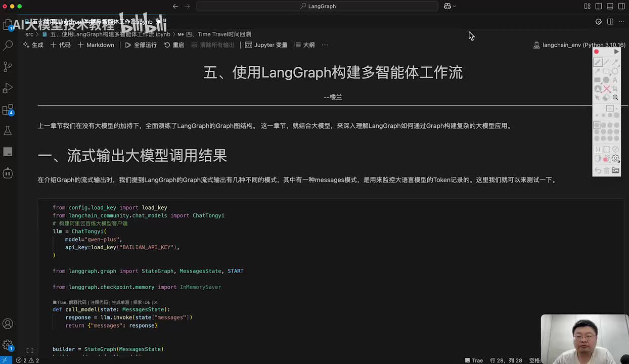629x364 pixels.
Task: Open the Manage gear in activity bar
Action: pos(8,345)
